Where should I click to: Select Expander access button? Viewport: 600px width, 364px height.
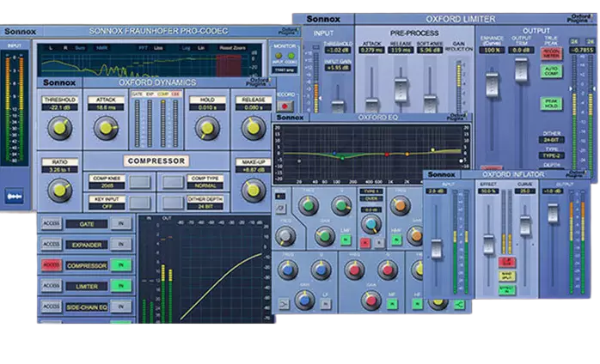(x=52, y=245)
